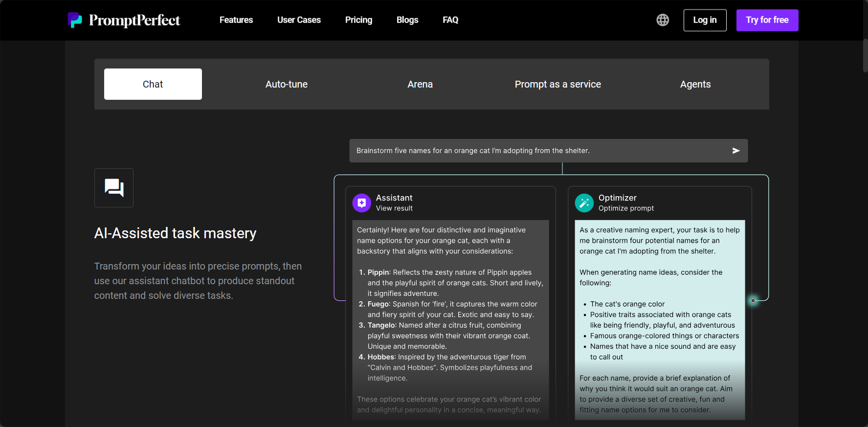Viewport: 868px width, 427px height.
Task: Click 'Certainly! Here are four distinctive' paragraph
Action: [441, 241]
